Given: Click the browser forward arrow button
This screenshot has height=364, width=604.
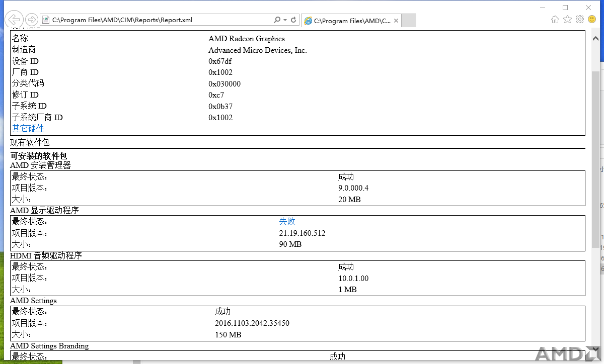Looking at the screenshot, I should point(31,20).
